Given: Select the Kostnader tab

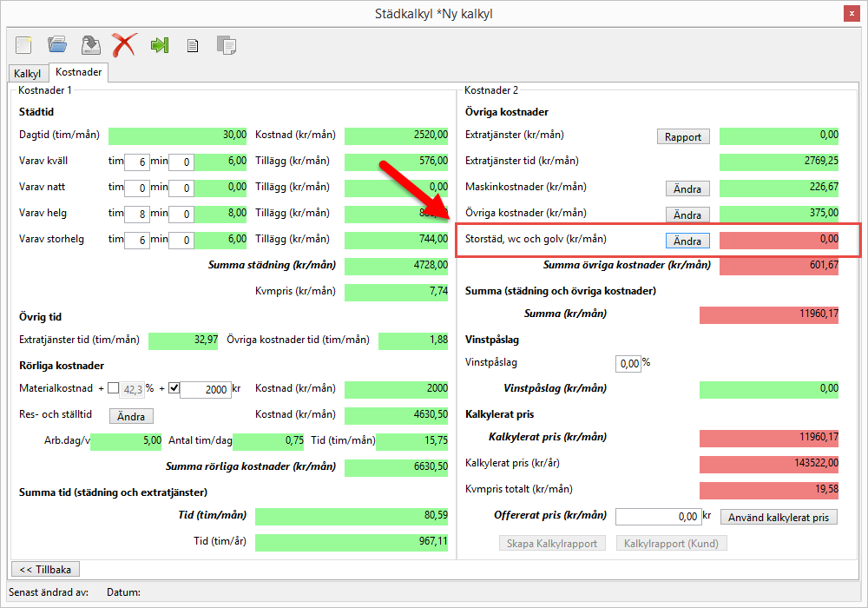Looking at the screenshot, I should tap(79, 73).
